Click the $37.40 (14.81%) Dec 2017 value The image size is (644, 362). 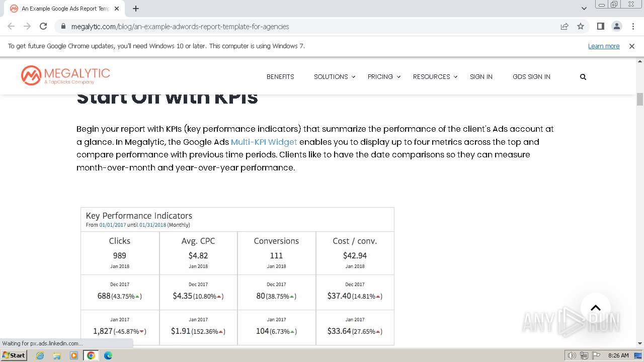pos(355,296)
